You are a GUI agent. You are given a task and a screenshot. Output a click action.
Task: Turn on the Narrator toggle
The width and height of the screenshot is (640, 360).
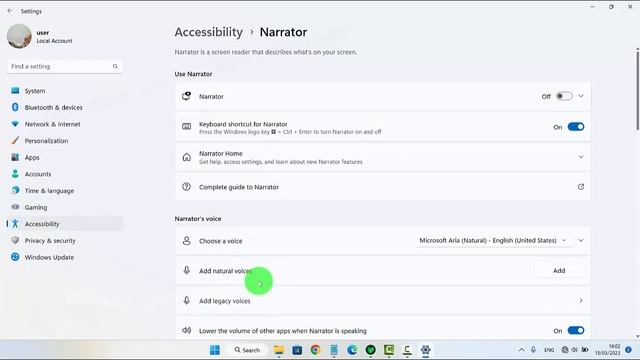[564, 96]
